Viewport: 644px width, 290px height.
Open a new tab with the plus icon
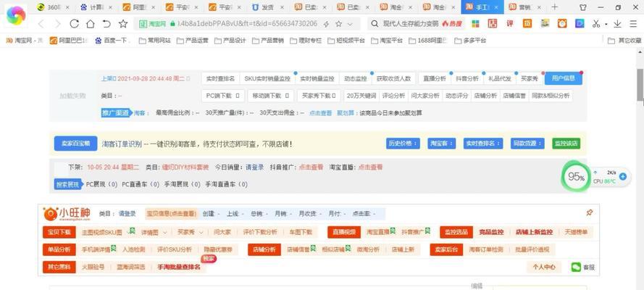click(x=554, y=7)
